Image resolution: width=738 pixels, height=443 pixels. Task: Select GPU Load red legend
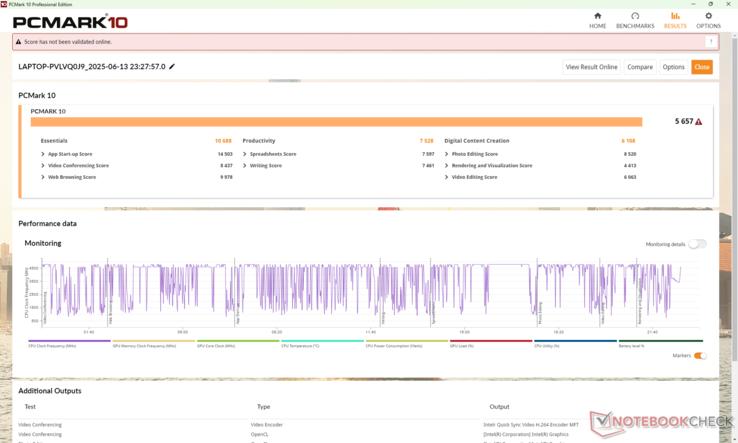click(x=491, y=343)
